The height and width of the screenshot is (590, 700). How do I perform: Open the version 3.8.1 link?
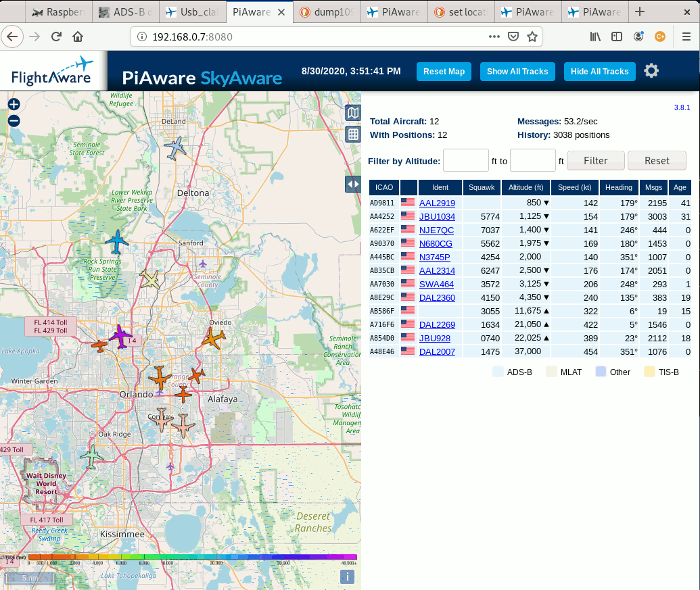tap(682, 107)
